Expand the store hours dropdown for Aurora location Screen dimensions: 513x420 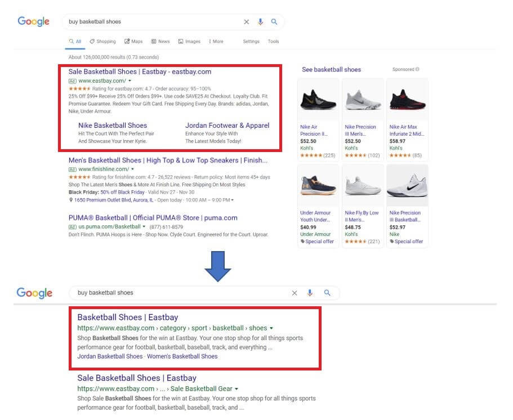pyautogui.click(x=233, y=200)
